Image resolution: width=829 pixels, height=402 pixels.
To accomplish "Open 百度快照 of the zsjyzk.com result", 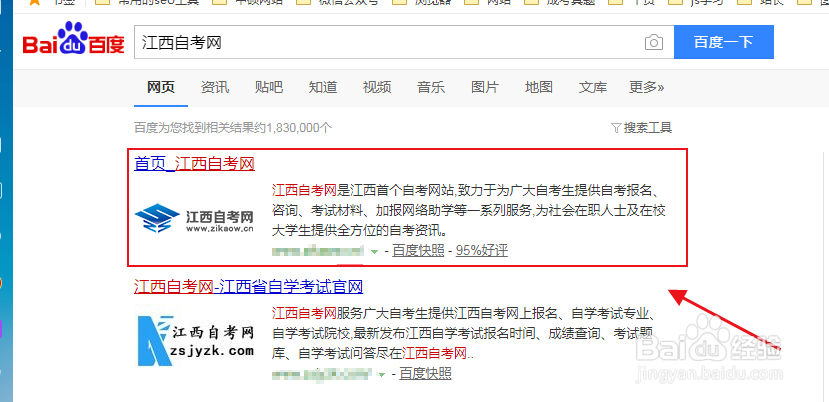I will pyautogui.click(x=425, y=374).
